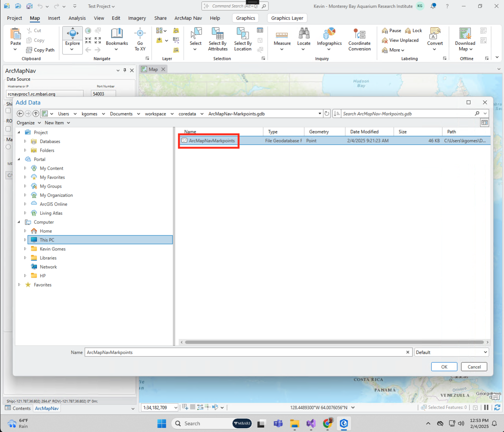The width and height of the screenshot is (504, 432).
Task: Toggle Pause labeling
Action: click(x=391, y=30)
